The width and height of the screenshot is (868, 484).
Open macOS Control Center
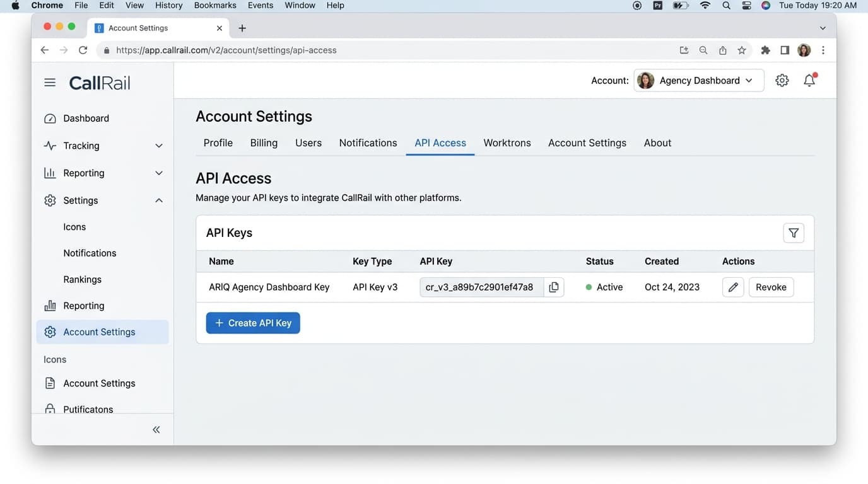746,5
